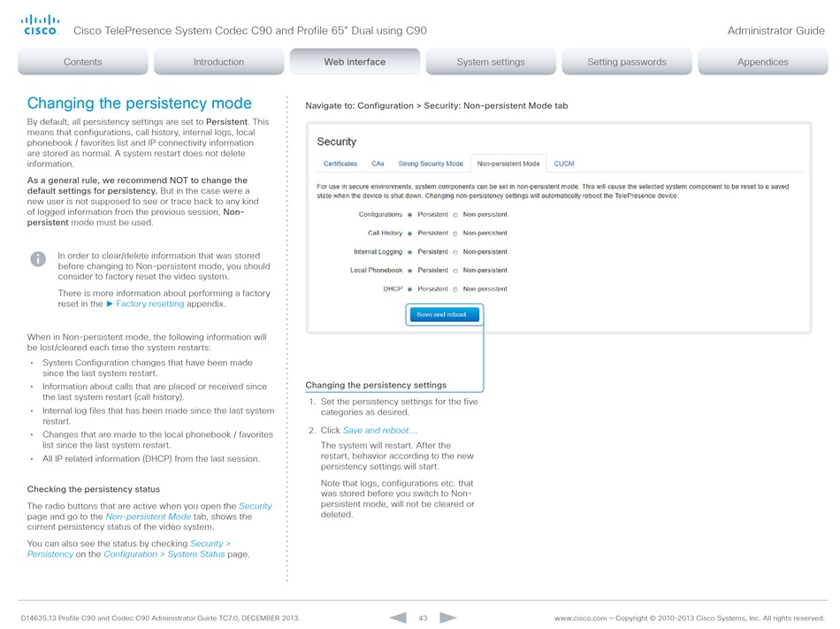Set Local Phonebook to Persistent

point(409,271)
